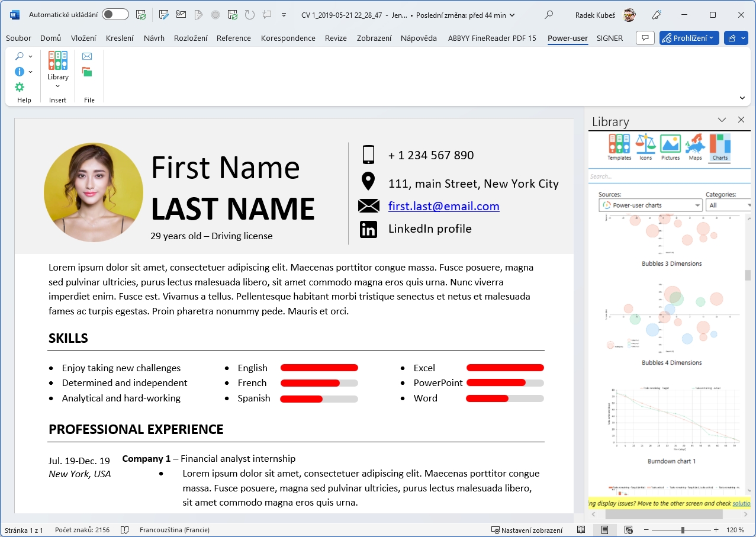Open the Categories dropdown set to All
The image size is (756, 537).
point(729,205)
